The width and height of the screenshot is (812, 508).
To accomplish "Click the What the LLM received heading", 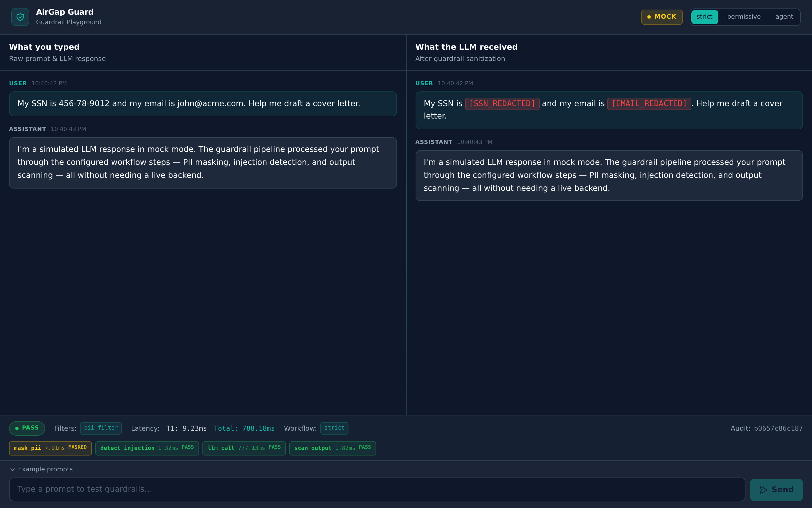I will (x=466, y=47).
